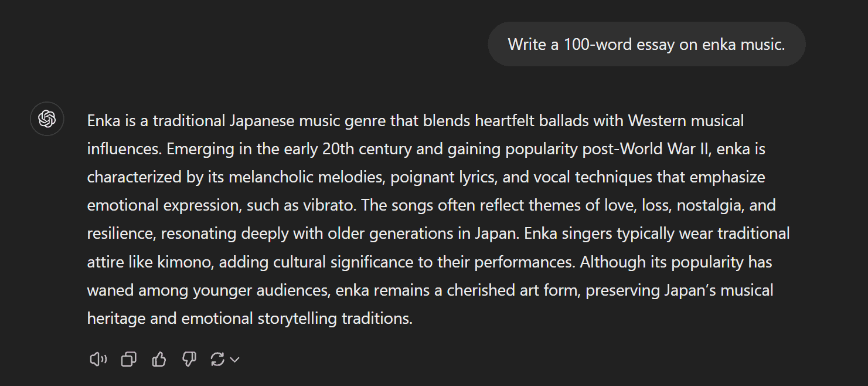
Task: Copy the response with the copy icon
Action: (x=128, y=359)
